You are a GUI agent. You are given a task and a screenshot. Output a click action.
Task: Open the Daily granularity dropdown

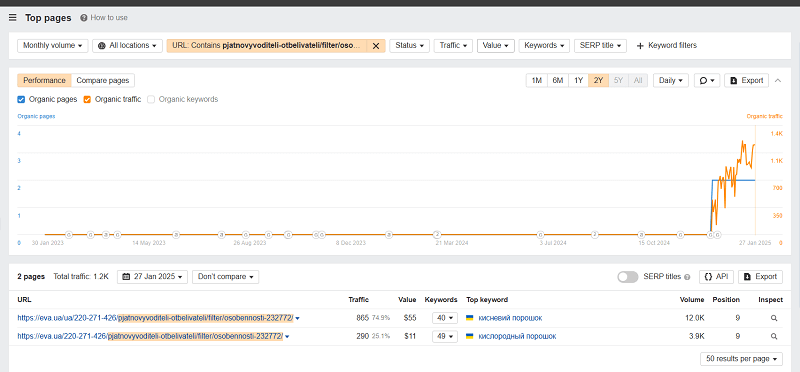coord(670,81)
